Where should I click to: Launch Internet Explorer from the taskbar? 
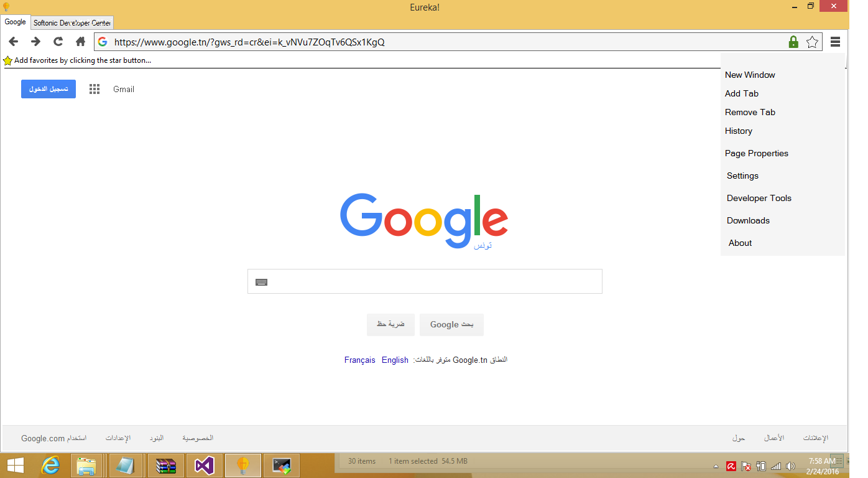click(51, 465)
